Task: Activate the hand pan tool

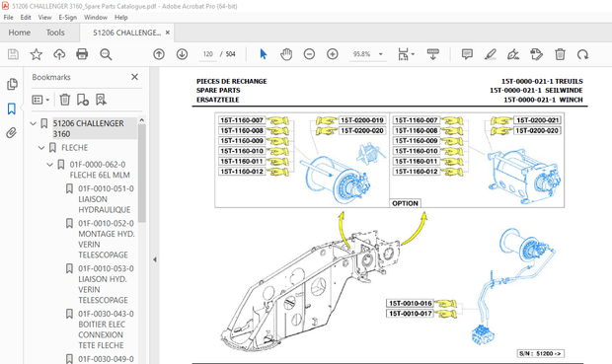Action: coord(286,54)
